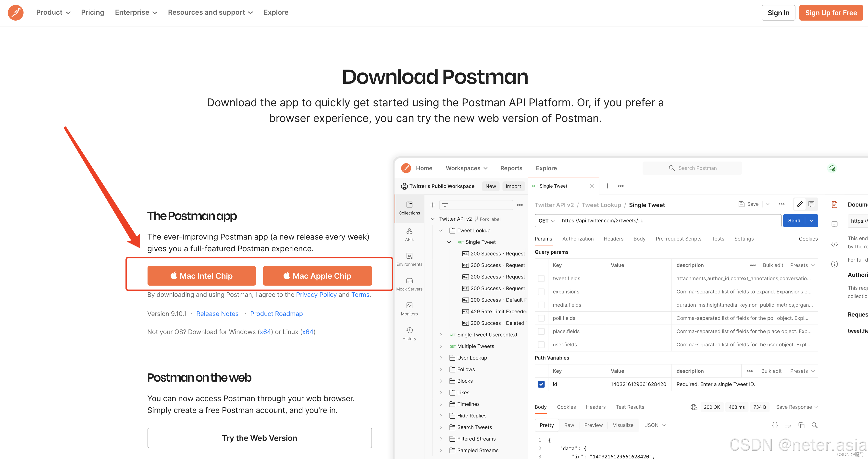The height and width of the screenshot is (459, 868).
Task: Open the Environments sidebar panel
Action: (x=409, y=259)
